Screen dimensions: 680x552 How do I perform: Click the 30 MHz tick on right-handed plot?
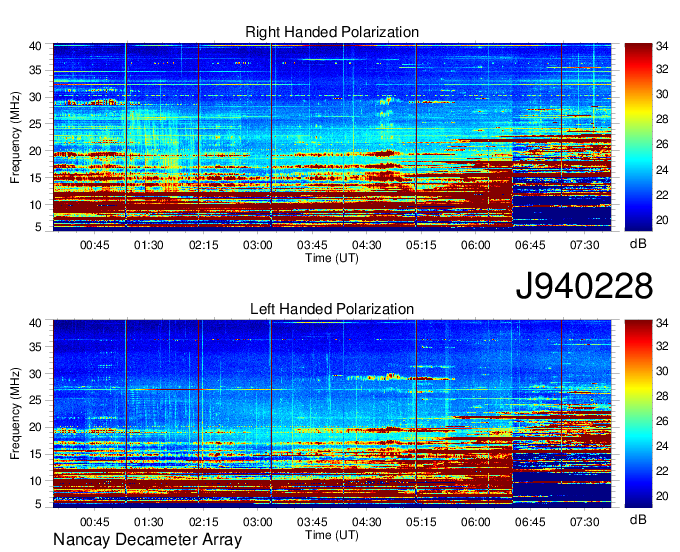35,97
